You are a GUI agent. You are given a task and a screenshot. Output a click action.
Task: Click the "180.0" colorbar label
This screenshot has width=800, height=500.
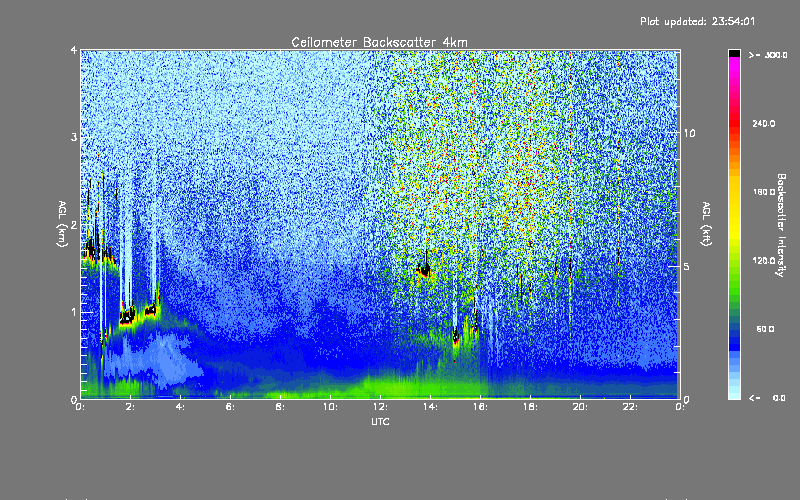764,192
